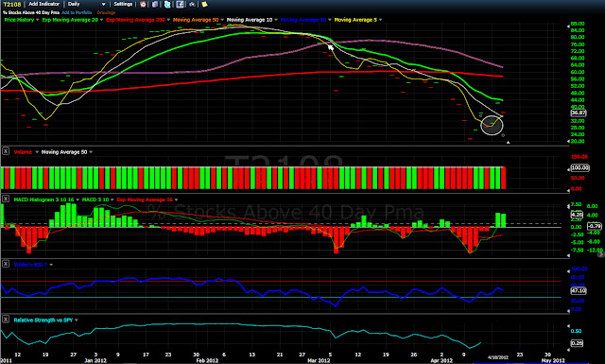605x364 pixels.
Task: Click the alarm clock alert icon
Action: pos(143,4)
